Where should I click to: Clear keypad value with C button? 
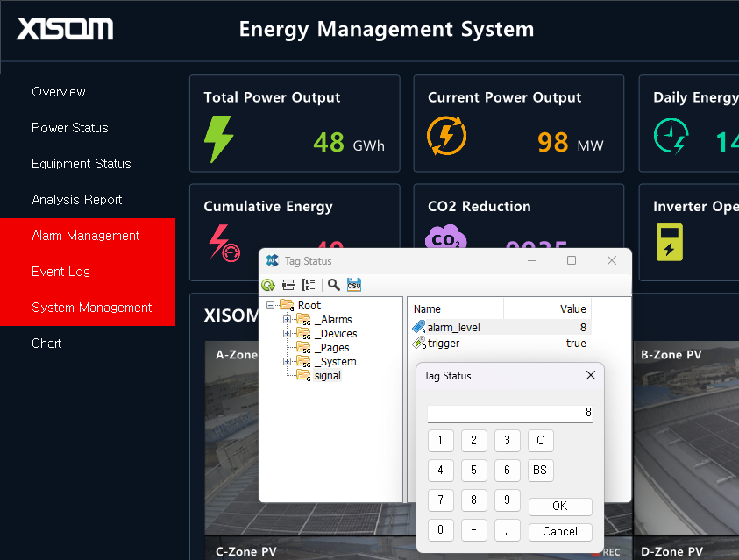(540, 440)
